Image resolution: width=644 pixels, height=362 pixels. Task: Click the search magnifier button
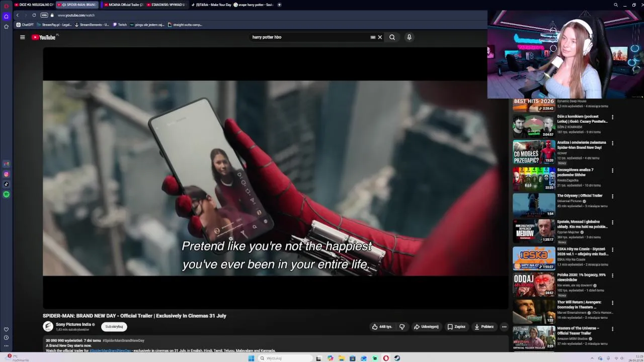tap(392, 37)
